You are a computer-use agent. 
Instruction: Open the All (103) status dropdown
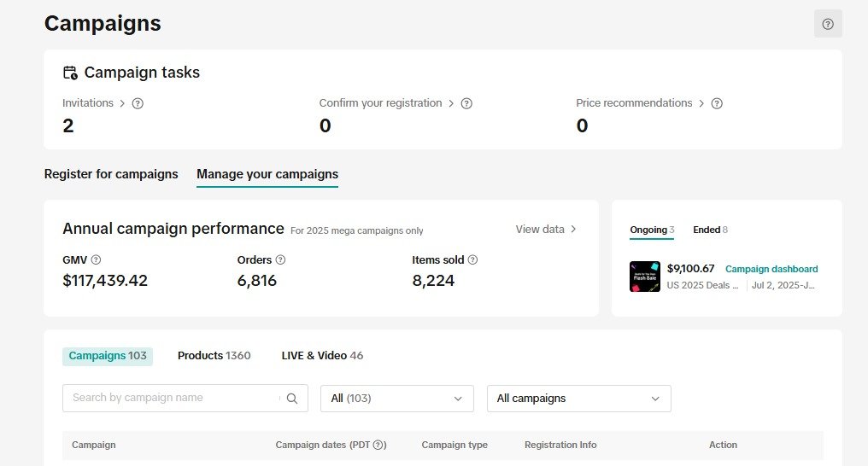tap(396, 399)
